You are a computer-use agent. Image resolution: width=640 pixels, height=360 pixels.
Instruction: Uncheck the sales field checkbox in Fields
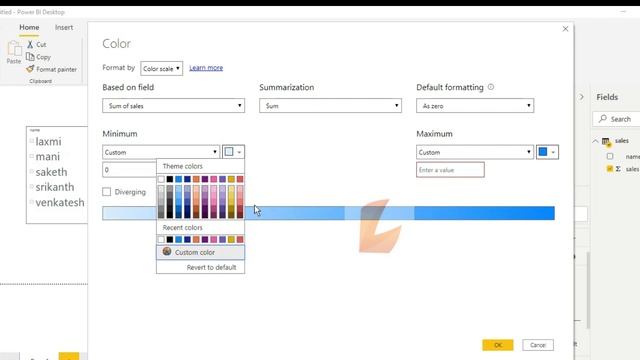click(610, 169)
